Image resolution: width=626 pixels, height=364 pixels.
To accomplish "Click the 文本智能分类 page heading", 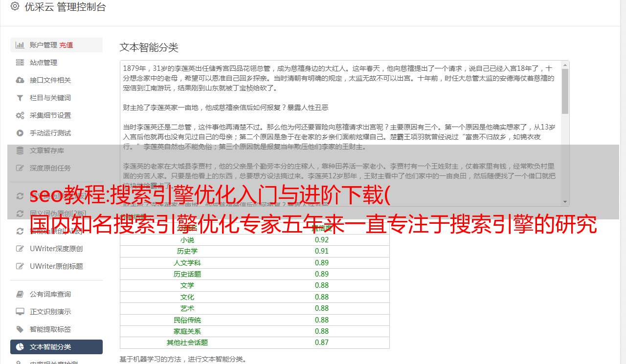I will pyautogui.click(x=149, y=47).
